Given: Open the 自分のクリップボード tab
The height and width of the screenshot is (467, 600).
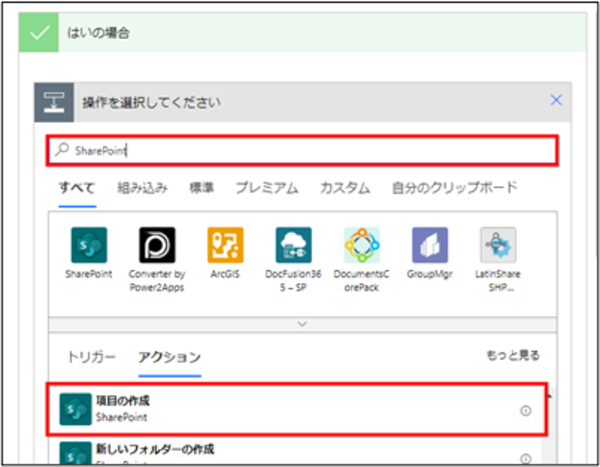Looking at the screenshot, I should pyautogui.click(x=455, y=188).
